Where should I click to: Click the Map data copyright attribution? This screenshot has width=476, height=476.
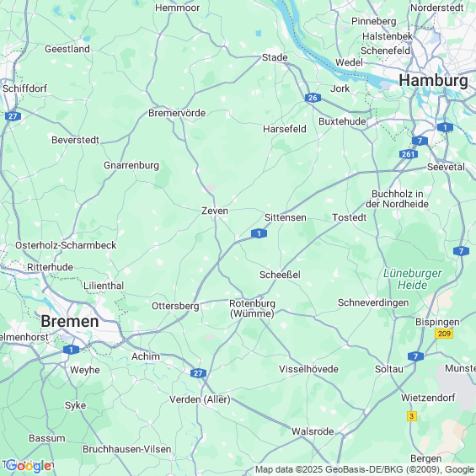[x=365, y=469]
